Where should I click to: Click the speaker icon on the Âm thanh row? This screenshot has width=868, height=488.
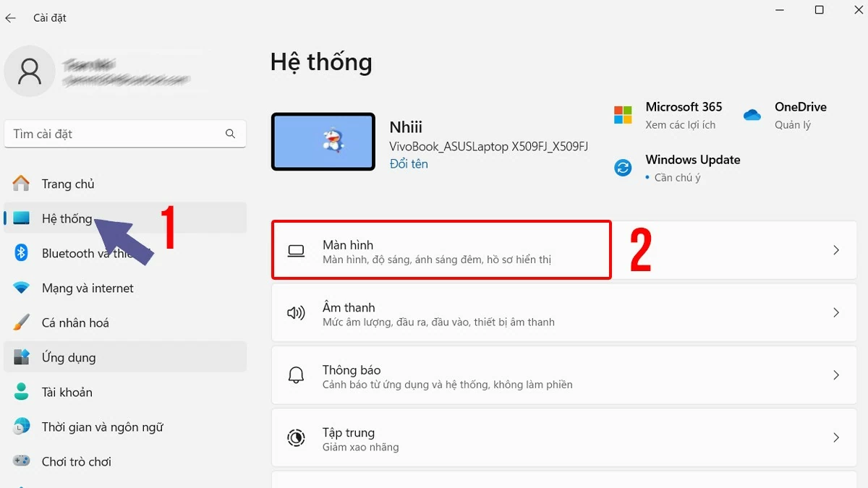point(296,312)
